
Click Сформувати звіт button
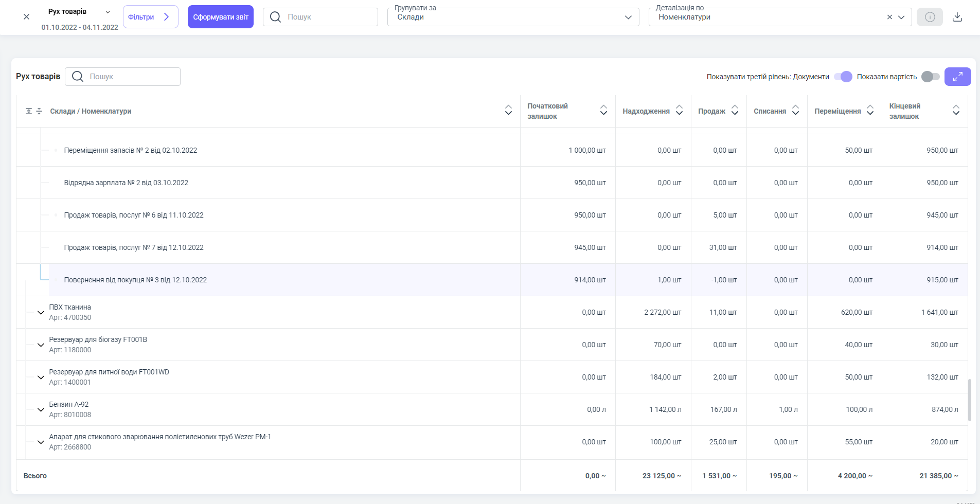pos(220,17)
